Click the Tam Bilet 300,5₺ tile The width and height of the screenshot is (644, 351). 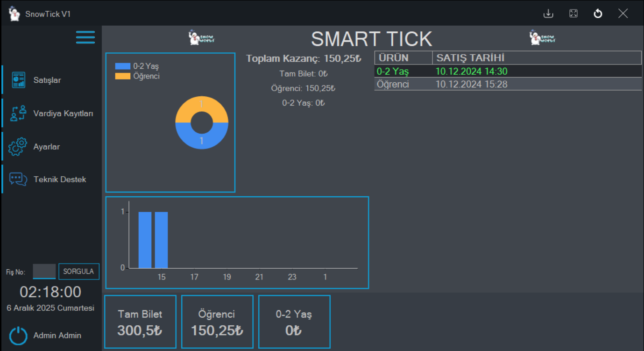[140, 322]
